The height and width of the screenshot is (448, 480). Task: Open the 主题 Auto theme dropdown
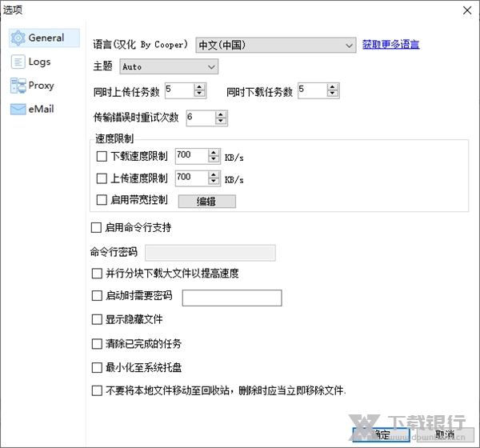pyautogui.click(x=169, y=66)
